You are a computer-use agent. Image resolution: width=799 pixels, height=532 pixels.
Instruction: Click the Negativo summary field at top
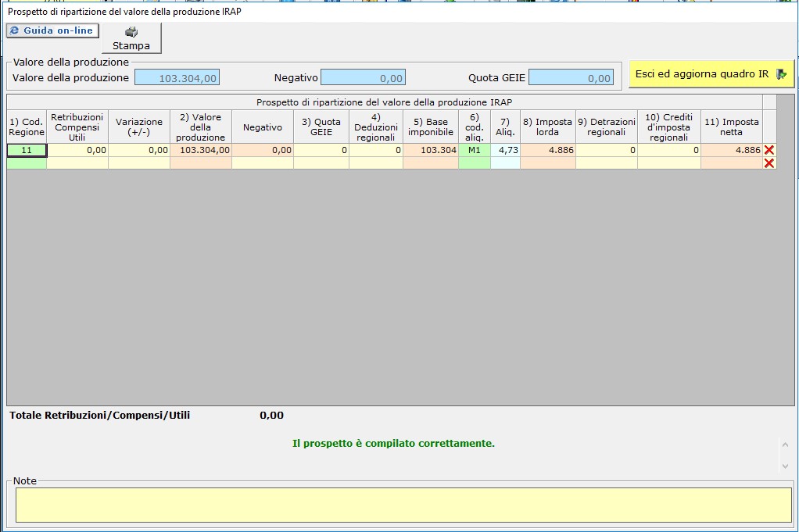pyautogui.click(x=364, y=78)
